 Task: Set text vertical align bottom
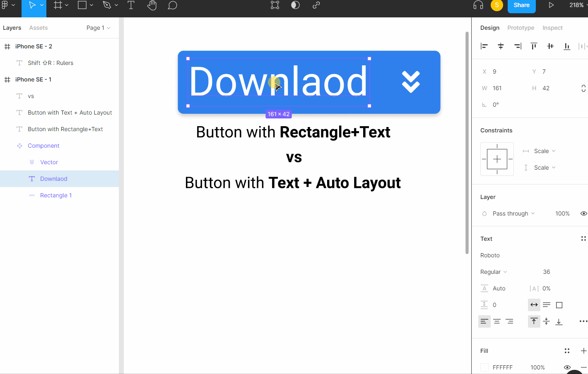(559, 321)
